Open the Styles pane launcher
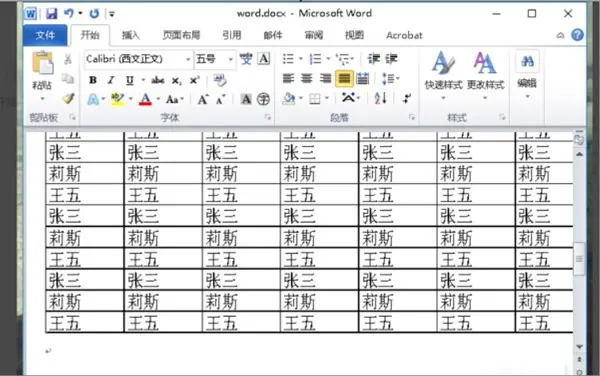 coord(502,117)
